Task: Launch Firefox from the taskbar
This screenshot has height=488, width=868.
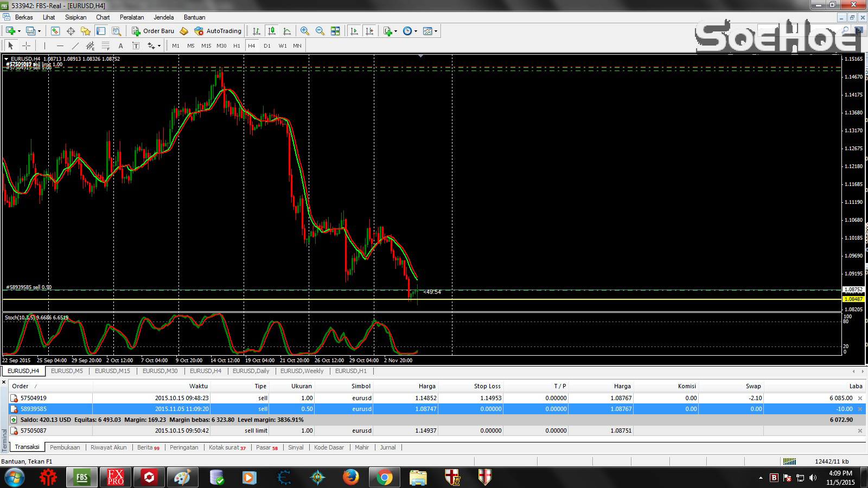Action: tap(351, 477)
